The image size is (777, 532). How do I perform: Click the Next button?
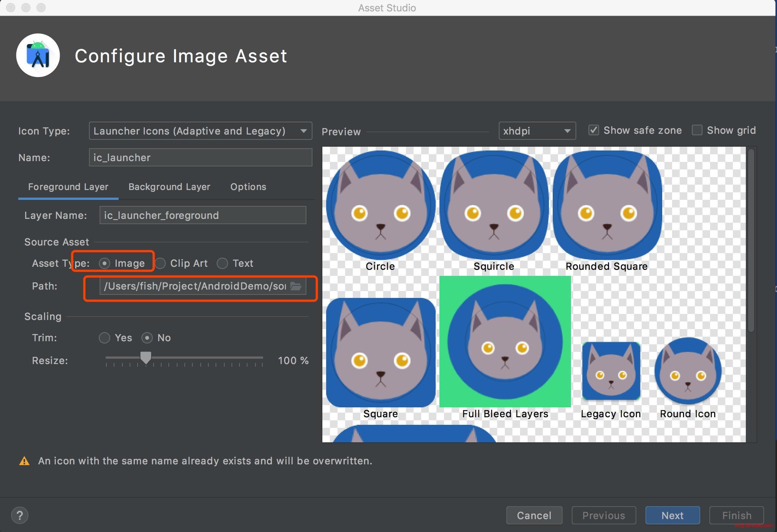click(x=672, y=515)
